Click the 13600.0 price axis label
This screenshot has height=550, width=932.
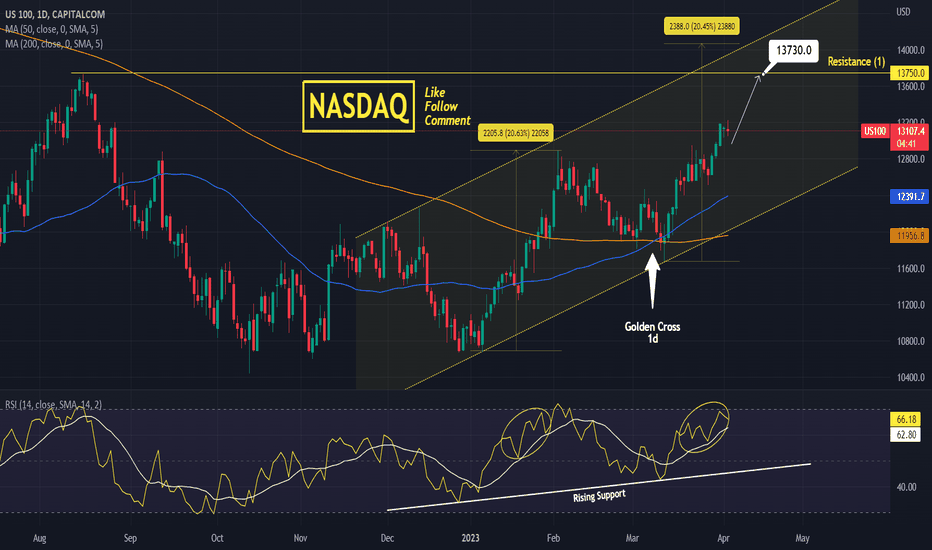(911, 87)
